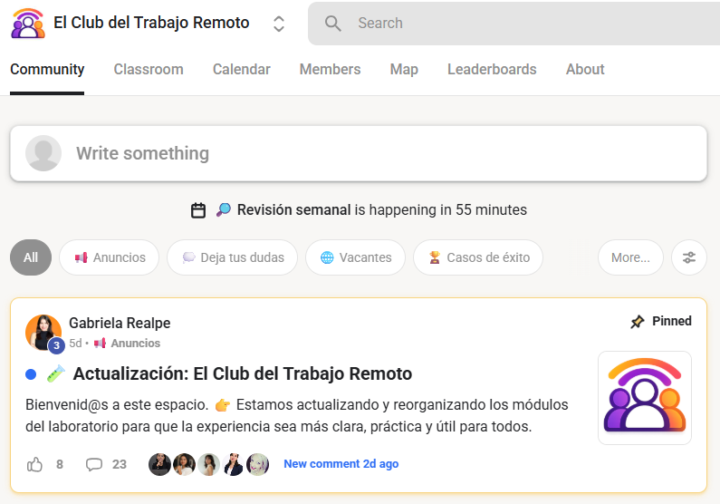Open the Map tab
The image size is (720, 504).
404,69
